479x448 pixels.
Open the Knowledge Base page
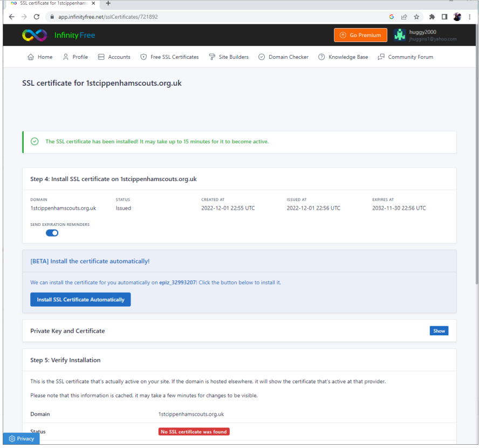pyautogui.click(x=343, y=57)
